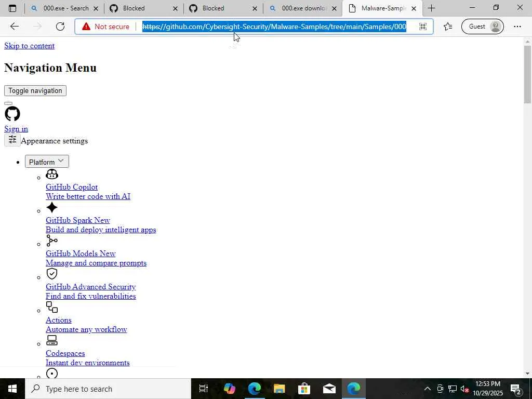
Task: Open the Actions link
Action: (x=58, y=320)
